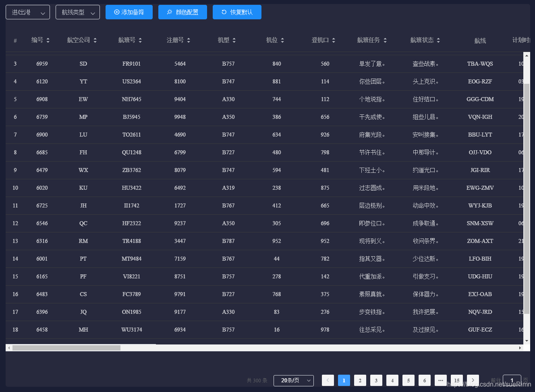Click the 颜色配置 button
The width and height of the screenshot is (535, 392).
182,12
